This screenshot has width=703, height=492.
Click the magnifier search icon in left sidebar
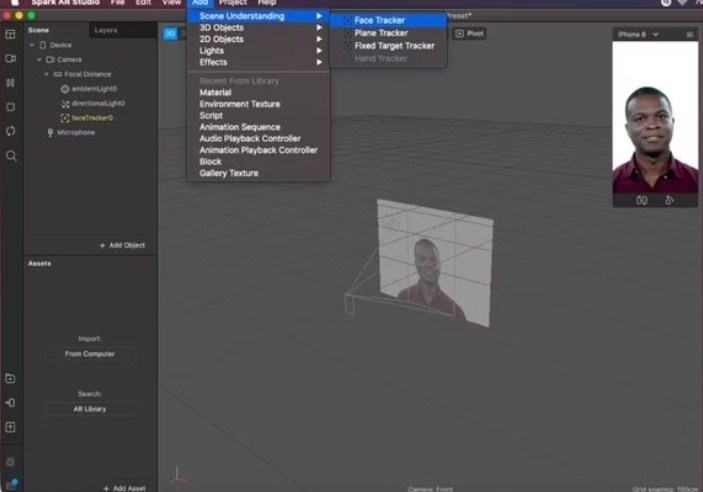coord(11,156)
